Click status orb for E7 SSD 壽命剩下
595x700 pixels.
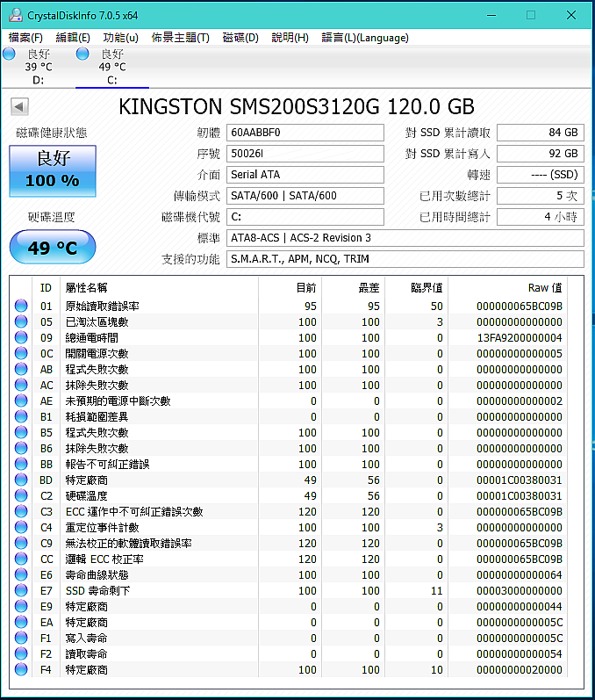(21, 590)
